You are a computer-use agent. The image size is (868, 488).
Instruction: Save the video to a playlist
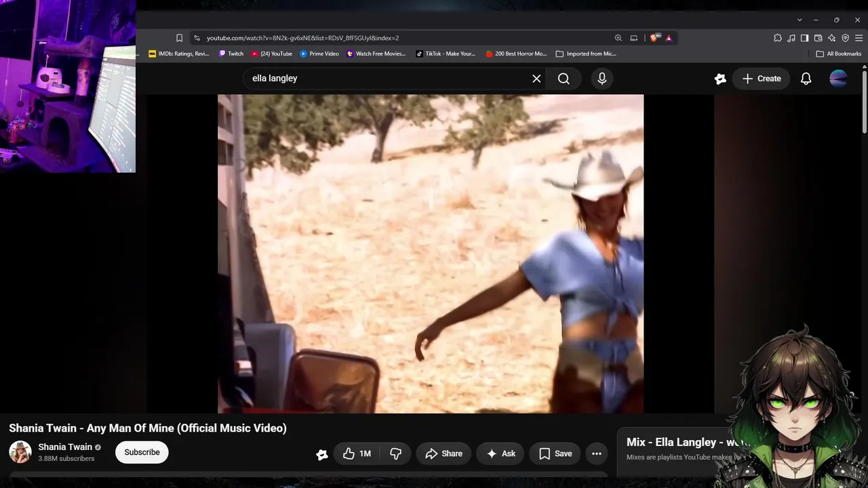pyautogui.click(x=556, y=453)
